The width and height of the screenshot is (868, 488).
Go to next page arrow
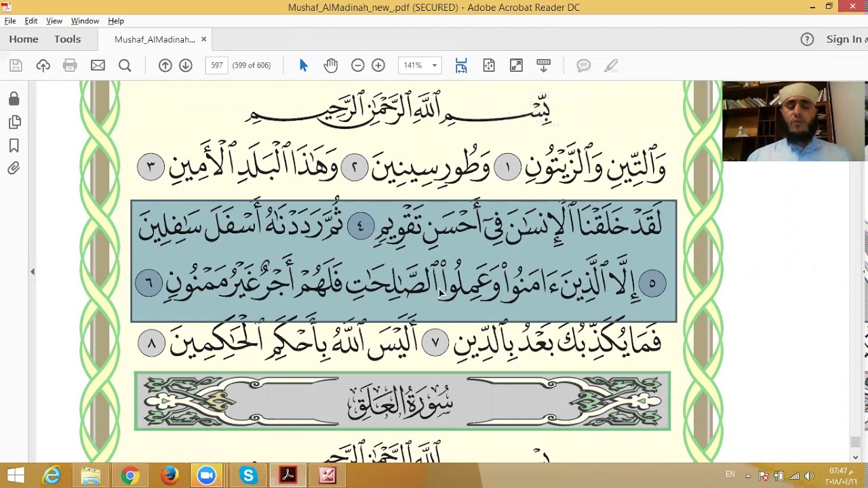[x=186, y=65]
